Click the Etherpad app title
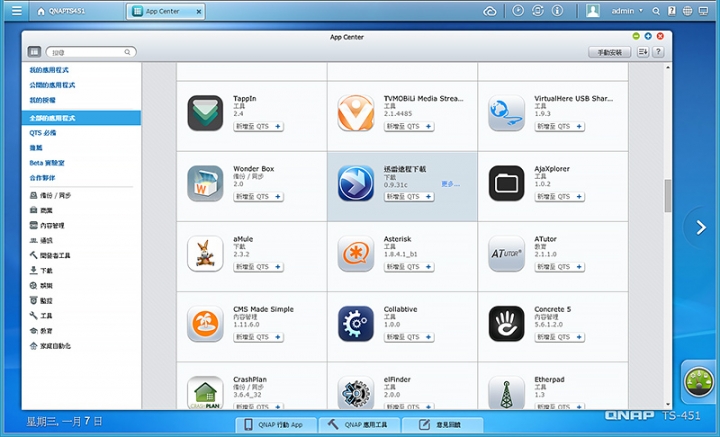This screenshot has width=720, height=437. (549, 380)
